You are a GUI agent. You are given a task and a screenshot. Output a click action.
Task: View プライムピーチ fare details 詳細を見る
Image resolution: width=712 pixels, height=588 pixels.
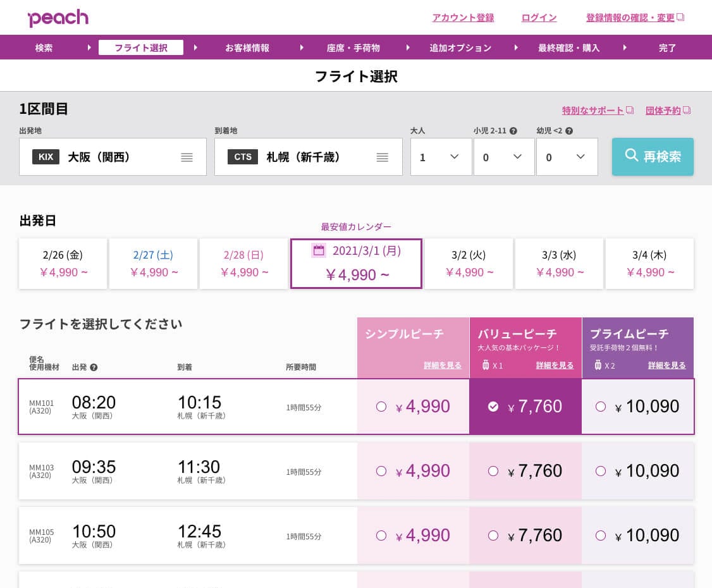[x=666, y=365]
